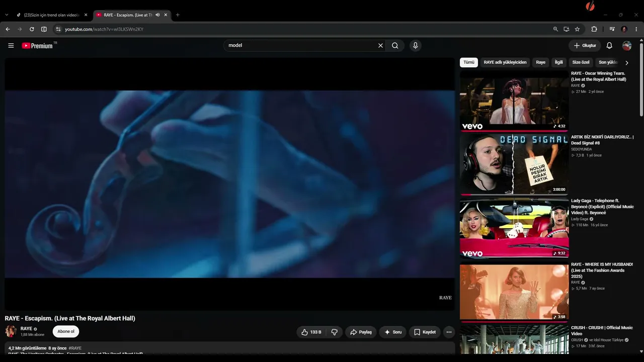Open Oscar Winning Tears video thumbnail
This screenshot has width=644, height=362.
pos(514,101)
